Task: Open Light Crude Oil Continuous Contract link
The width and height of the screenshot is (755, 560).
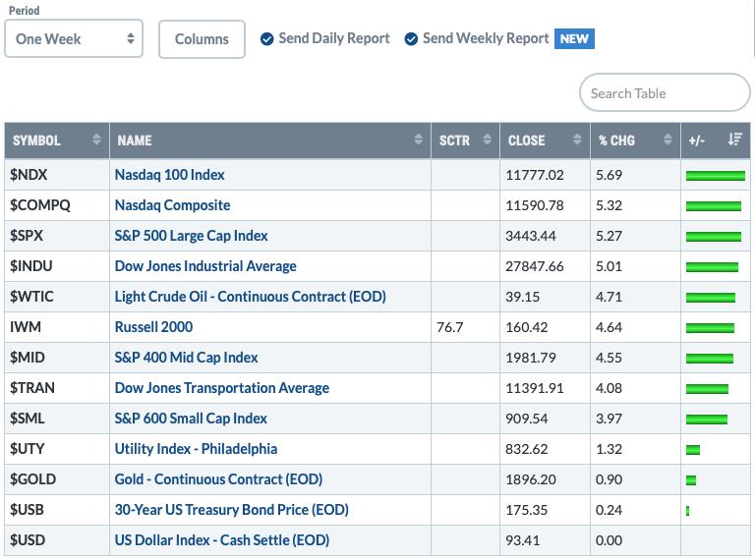Action: pyautogui.click(x=251, y=297)
